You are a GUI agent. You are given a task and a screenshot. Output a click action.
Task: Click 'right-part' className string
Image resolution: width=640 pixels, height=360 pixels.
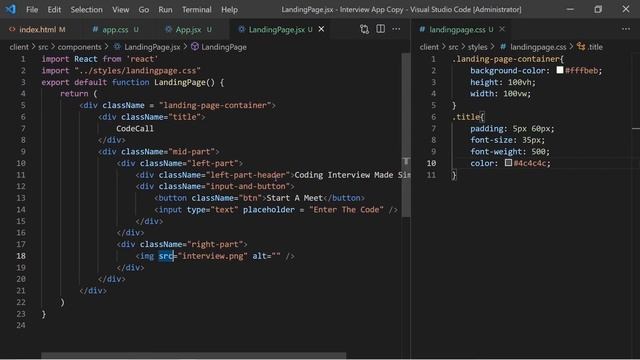[215, 244]
